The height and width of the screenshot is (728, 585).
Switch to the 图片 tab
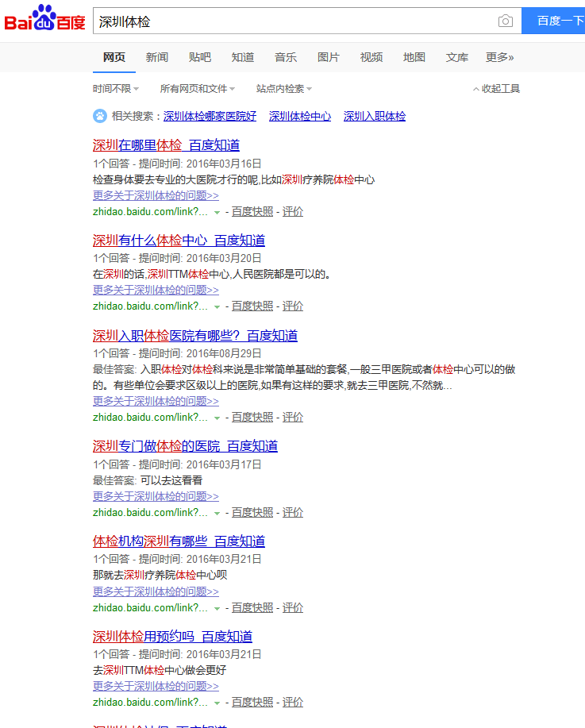[329, 57]
